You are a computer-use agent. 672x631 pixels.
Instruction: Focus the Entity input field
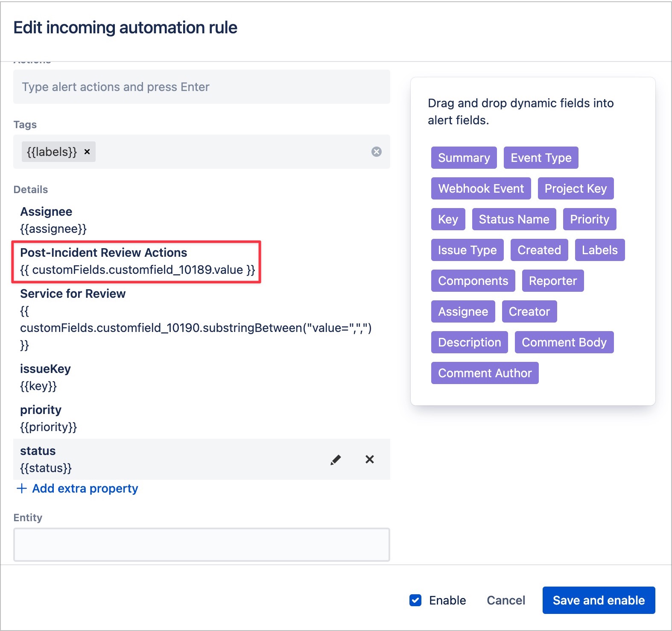(x=202, y=545)
